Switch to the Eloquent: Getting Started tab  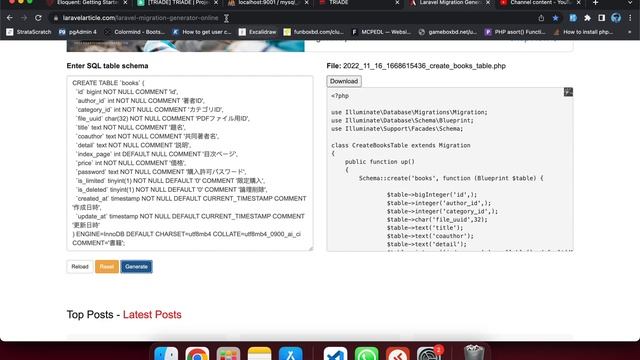tap(87, 3)
